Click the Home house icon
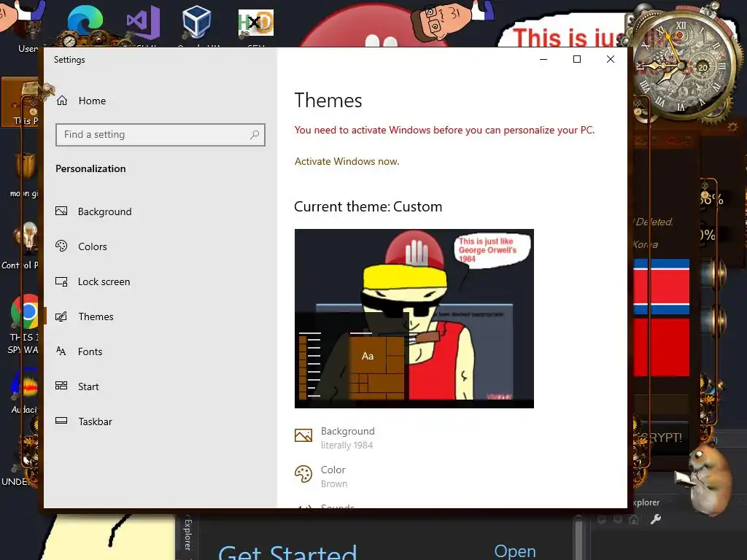This screenshot has width=747, height=560. tap(62, 101)
